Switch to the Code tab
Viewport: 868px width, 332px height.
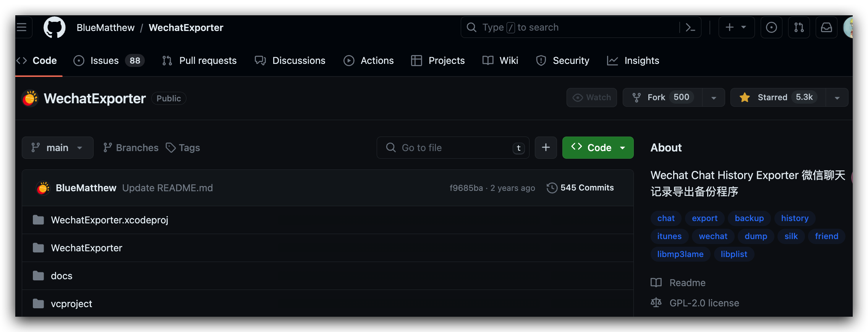click(x=37, y=60)
